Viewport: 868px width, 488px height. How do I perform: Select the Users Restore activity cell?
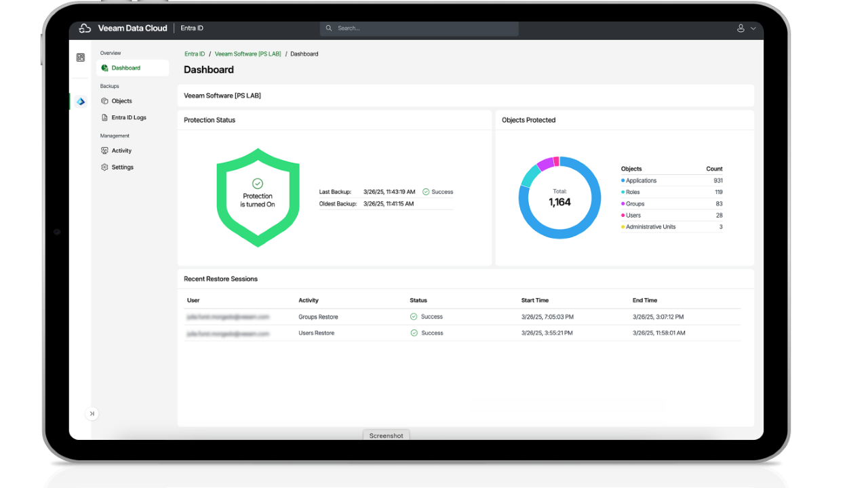tap(316, 333)
